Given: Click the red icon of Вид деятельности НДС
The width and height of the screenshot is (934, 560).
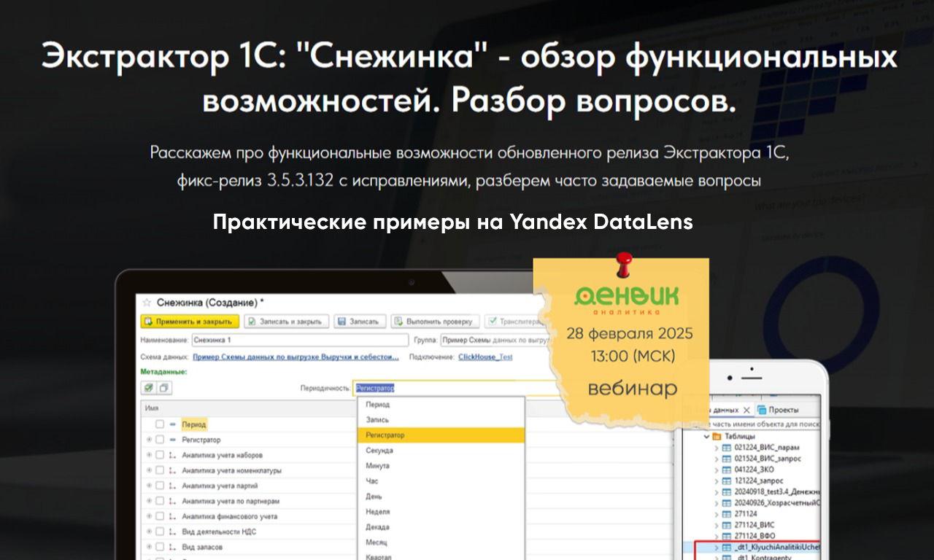Looking at the screenshot, I should coord(173,532).
